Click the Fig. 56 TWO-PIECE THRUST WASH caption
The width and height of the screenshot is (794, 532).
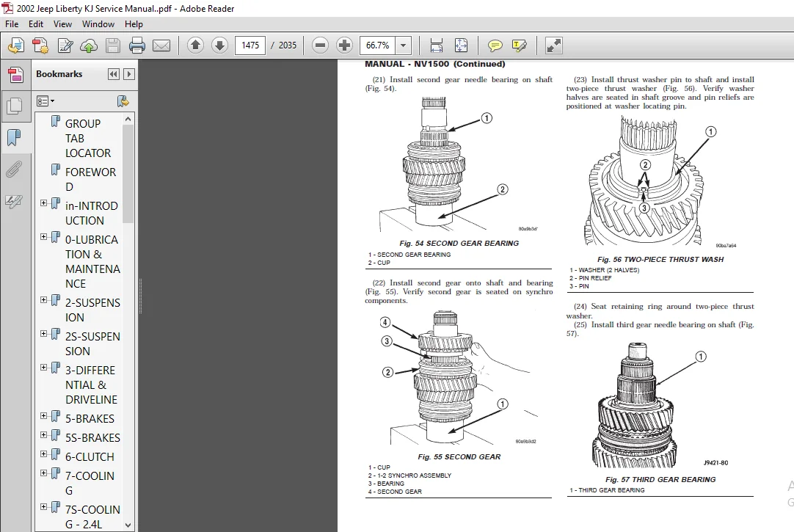pos(660,259)
